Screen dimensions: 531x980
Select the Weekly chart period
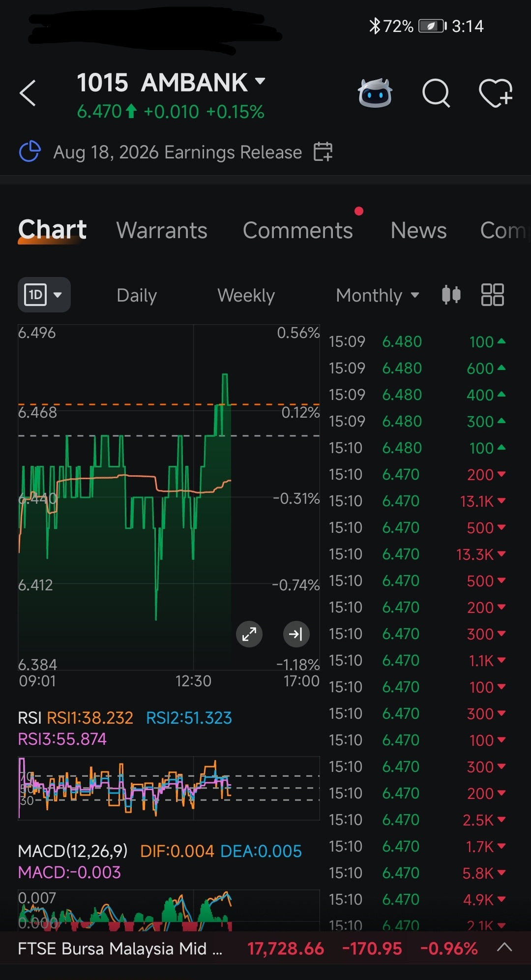coord(246,295)
